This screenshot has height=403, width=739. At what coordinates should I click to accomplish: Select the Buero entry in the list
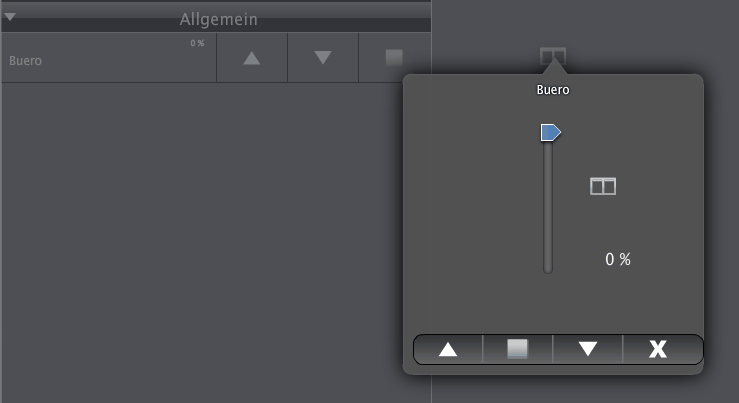click(x=26, y=60)
